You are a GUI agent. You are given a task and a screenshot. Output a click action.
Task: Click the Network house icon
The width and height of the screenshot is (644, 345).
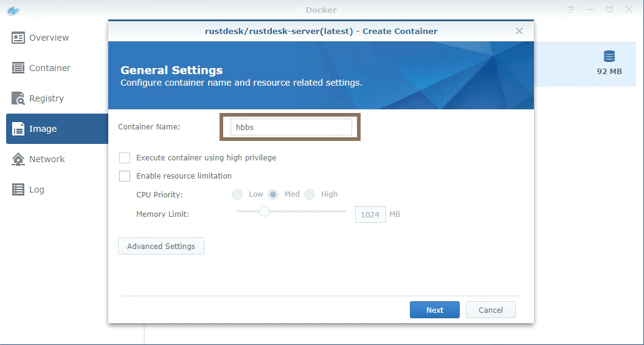(x=18, y=159)
